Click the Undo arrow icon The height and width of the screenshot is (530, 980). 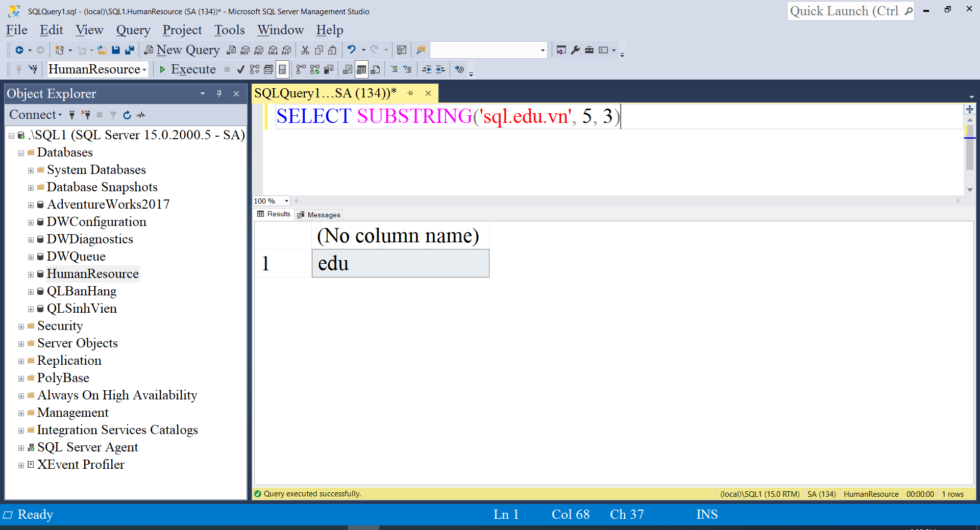point(352,50)
